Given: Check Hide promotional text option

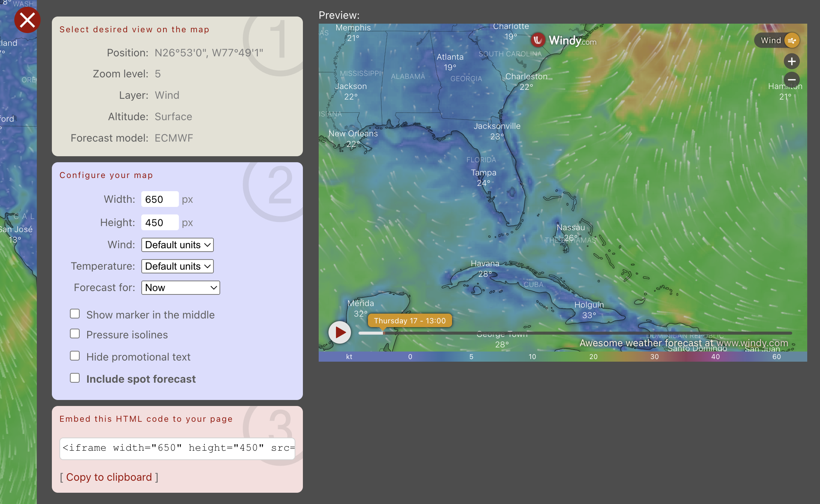Looking at the screenshot, I should click(x=75, y=356).
